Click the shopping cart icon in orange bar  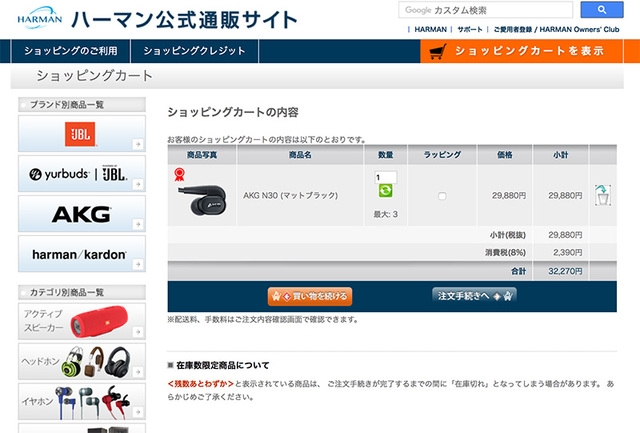tap(438, 51)
